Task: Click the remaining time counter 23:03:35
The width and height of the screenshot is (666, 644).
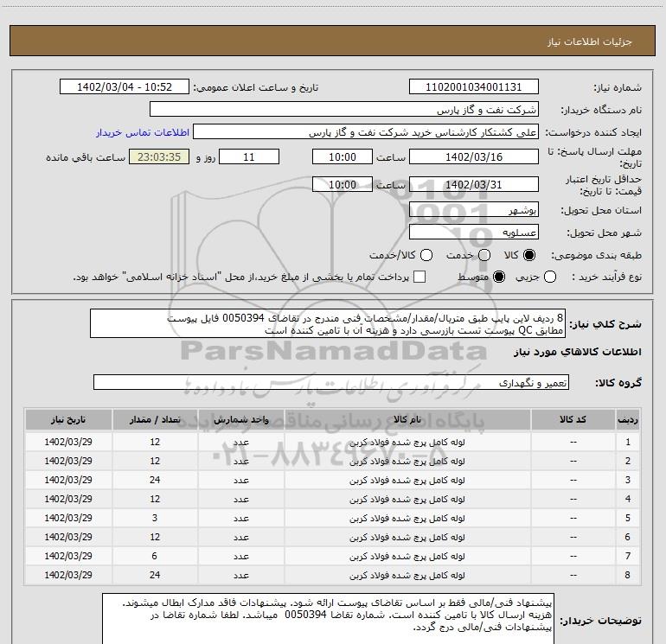Action: pos(158,156)
